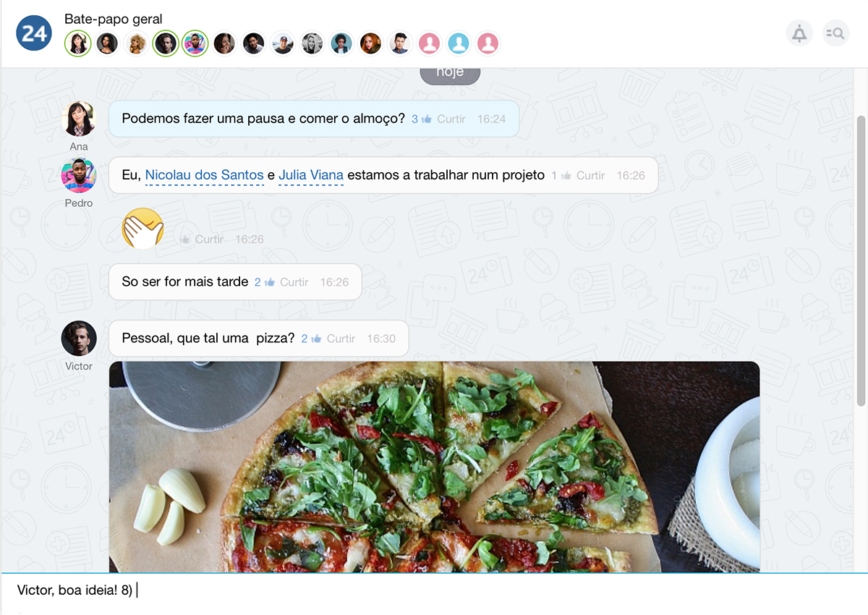Click the first participant avatar in the header
This screenshot has width=868, height=615.
(x=77, y=43)
